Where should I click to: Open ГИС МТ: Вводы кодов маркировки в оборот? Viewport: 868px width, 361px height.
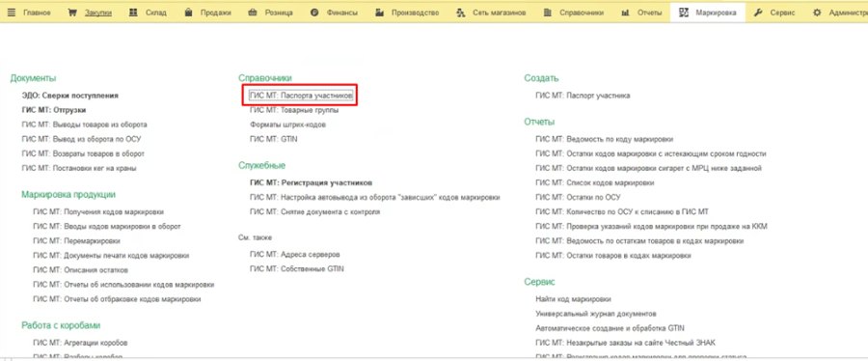107,226
